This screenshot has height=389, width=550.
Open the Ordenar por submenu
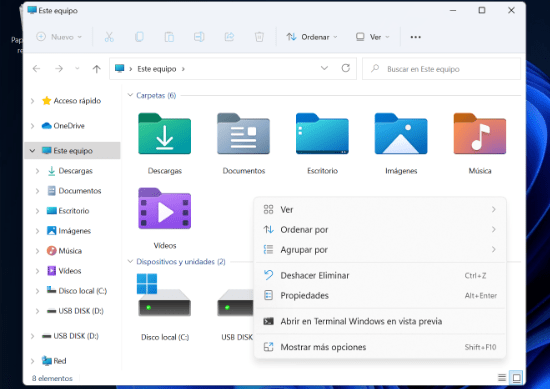tap(380, 229)
